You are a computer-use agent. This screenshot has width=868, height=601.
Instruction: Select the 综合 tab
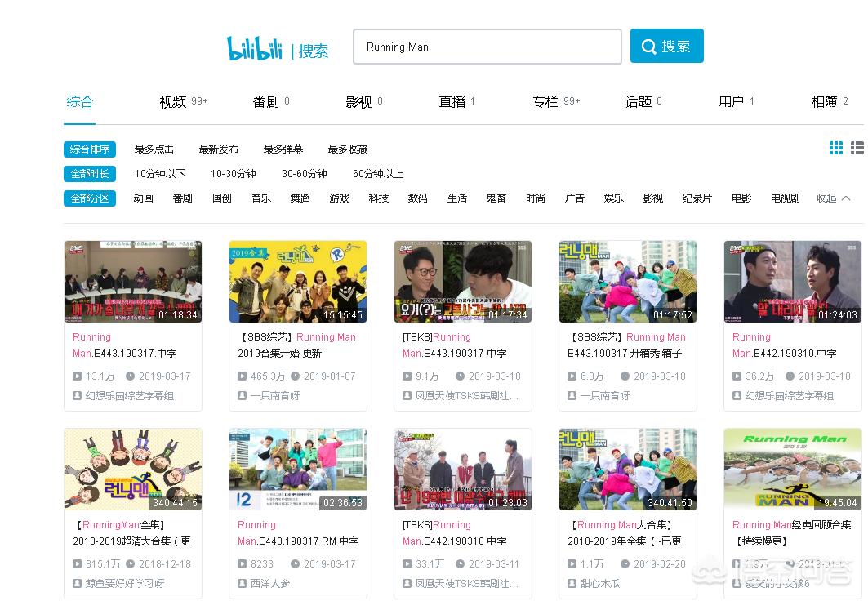[80, 102]
